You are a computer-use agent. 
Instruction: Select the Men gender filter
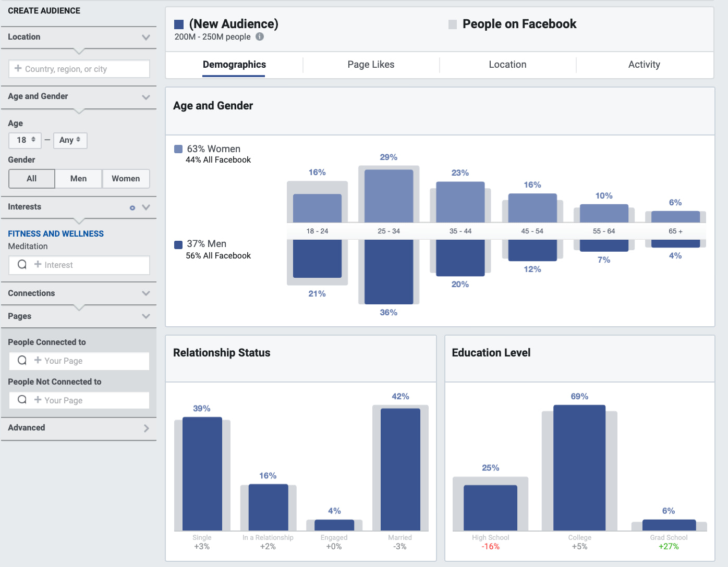(x=78, y=178)
